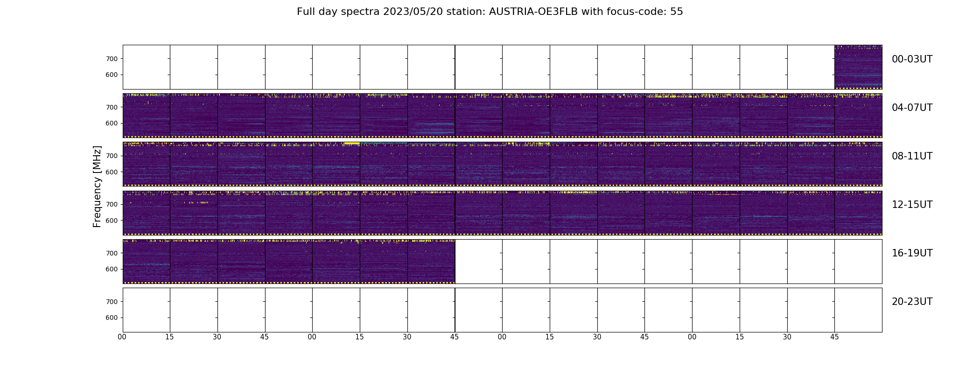This screenshot has height=373, width=980.
Task: Click the 700 tick label of the 08-11UT row
Action: click(x=112, y=156)
